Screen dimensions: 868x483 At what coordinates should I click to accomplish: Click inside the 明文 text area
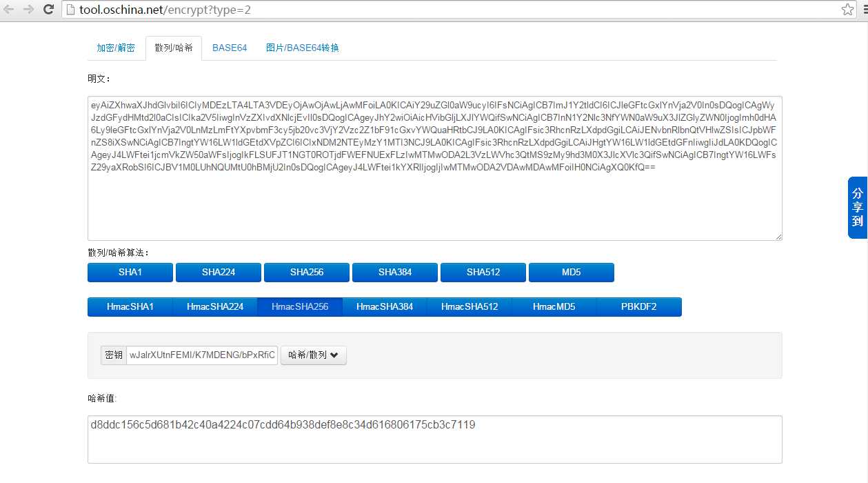pos(435,168)
